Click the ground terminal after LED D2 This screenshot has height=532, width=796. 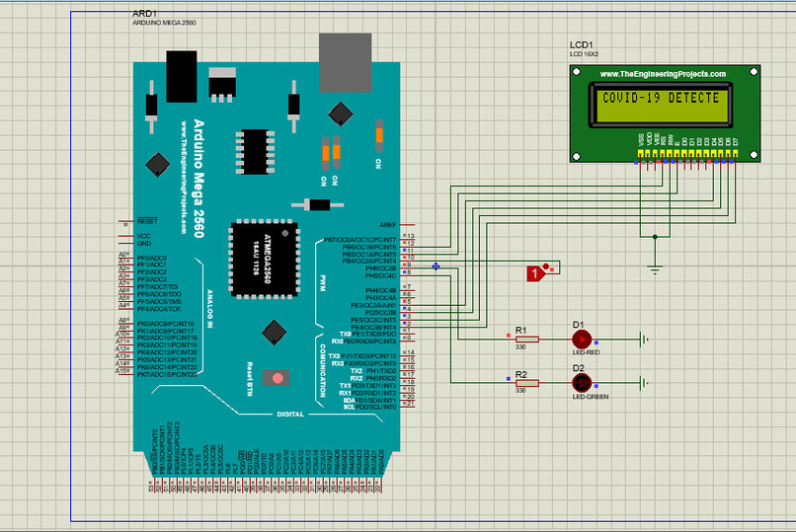click(x=645, y=383)
